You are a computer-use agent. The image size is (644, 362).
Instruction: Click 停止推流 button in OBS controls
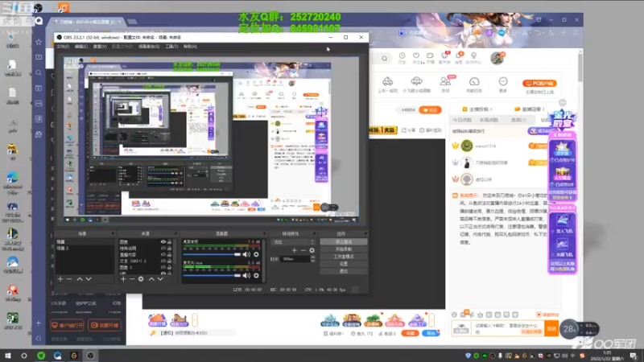[344, 242]
